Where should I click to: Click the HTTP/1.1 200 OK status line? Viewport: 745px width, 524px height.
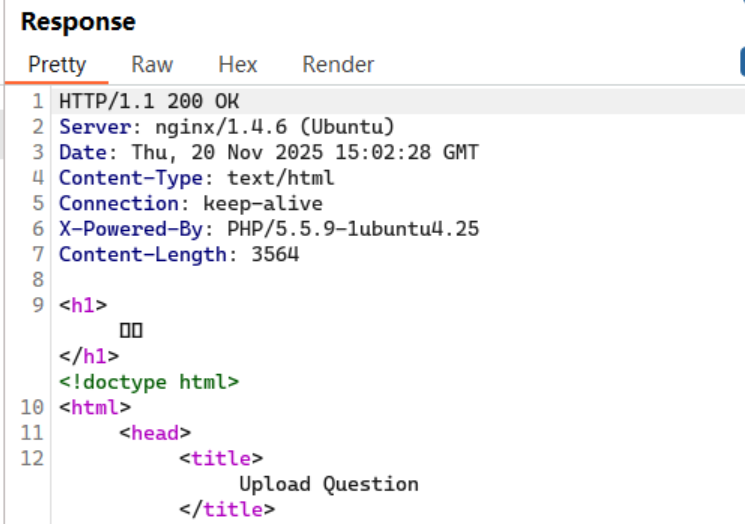149,101
